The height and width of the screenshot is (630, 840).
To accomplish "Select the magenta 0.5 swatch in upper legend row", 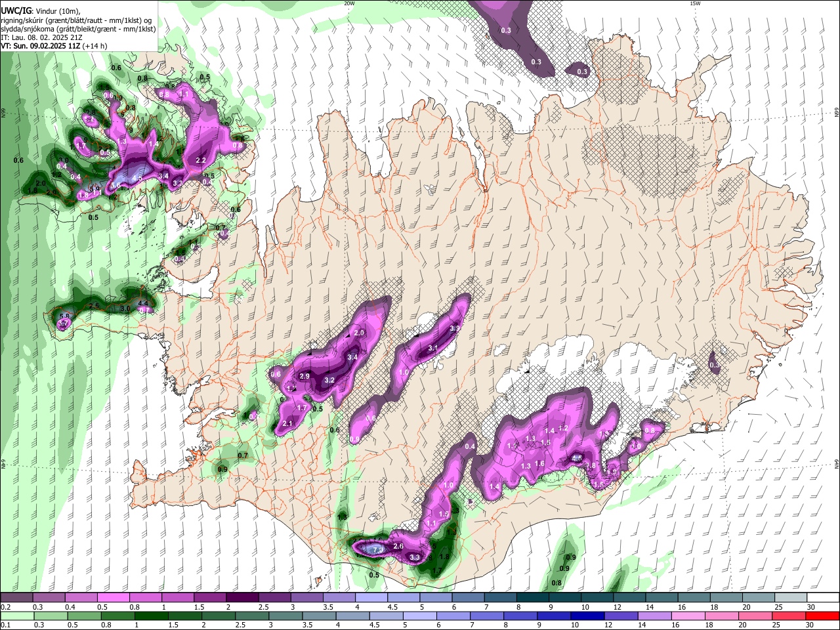I will [x=113, y=598].
